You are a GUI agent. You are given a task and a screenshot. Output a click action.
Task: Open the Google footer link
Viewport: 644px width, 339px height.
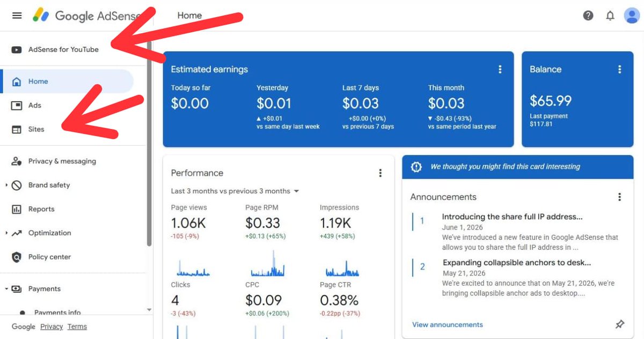(24, 327)
